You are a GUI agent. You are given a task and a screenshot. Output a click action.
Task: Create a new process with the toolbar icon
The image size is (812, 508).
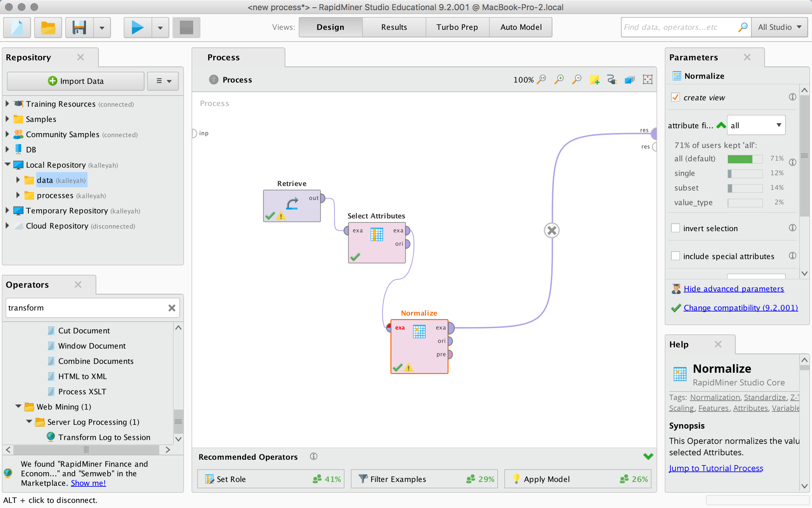tap(17, 27)
